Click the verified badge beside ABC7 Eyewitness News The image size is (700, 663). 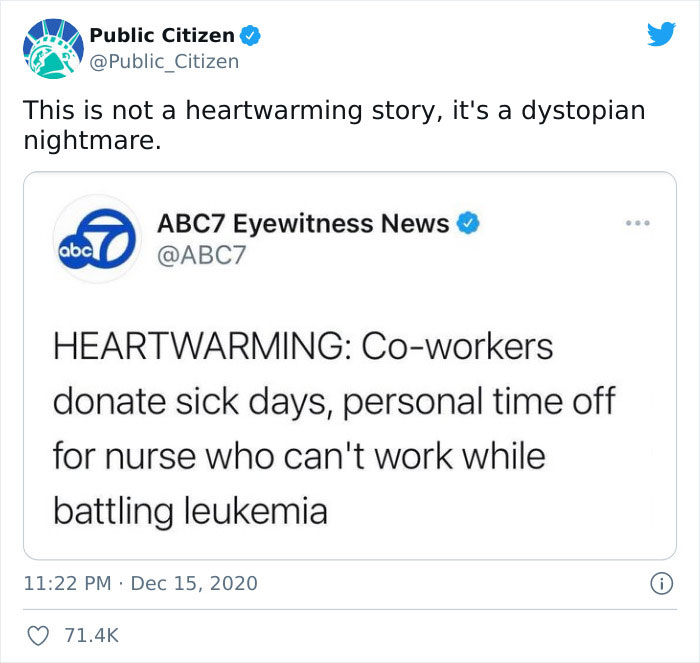tap(467, 223)
